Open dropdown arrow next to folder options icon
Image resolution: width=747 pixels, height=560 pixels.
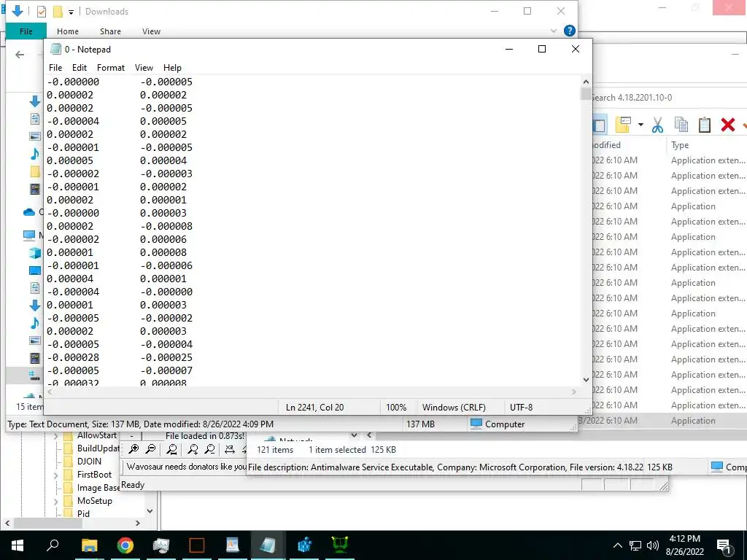coord(640,125)
